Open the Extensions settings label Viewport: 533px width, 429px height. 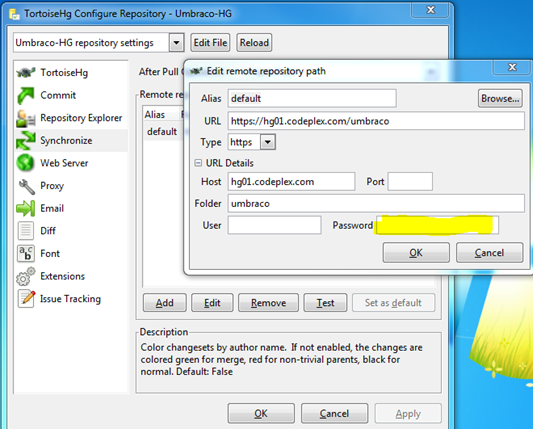pyautogui.click(x=63, y=276)
